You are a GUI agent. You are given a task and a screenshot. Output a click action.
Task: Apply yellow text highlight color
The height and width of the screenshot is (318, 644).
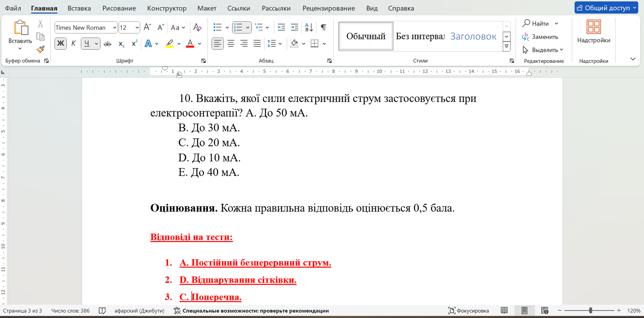(170, 44)
